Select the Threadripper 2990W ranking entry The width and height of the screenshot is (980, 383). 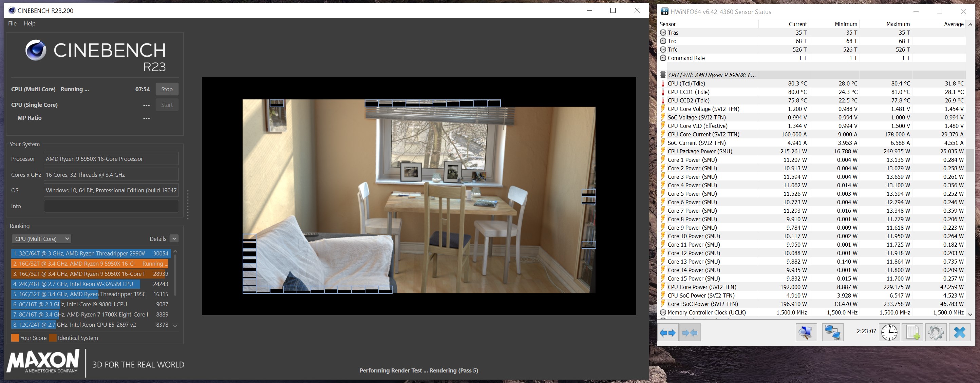91,253
